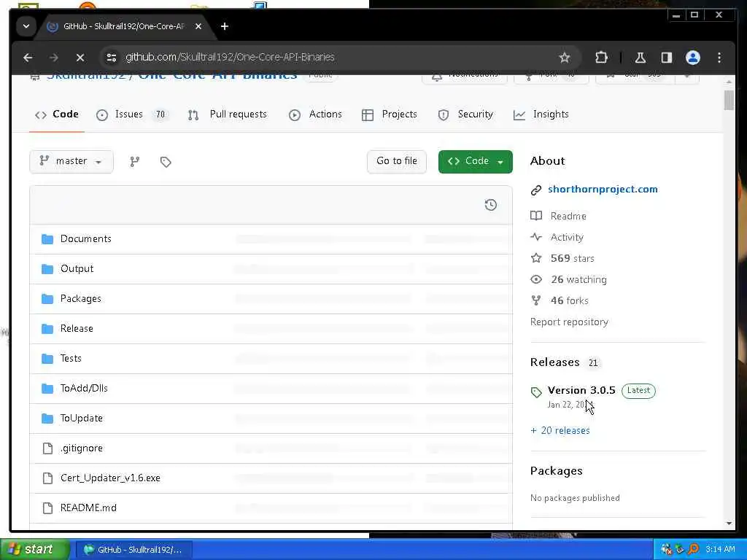Image resolution: width=747 pixels, height=560 pixels.
Task: Open the Projects tab
Action: pyautogui.click(x=390, y=114)
